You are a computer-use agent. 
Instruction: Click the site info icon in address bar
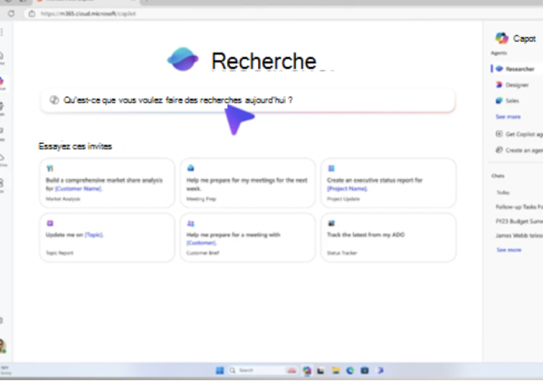tap(32, 14)
